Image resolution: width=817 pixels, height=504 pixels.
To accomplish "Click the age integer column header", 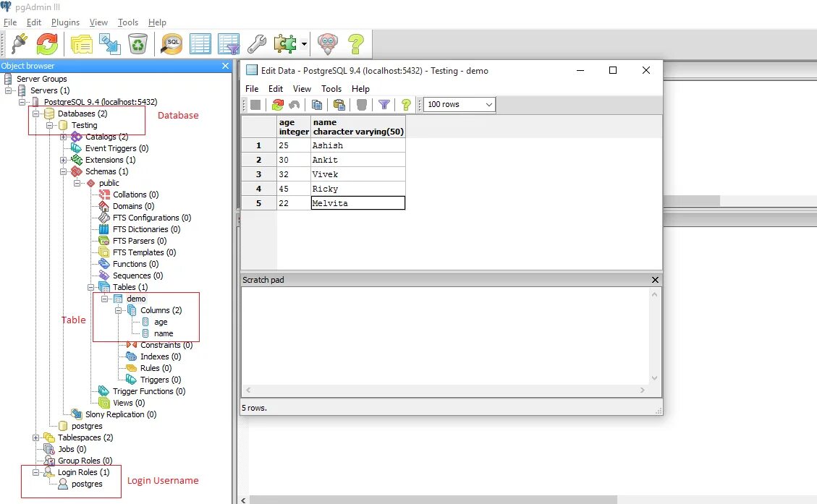I will point(294,127).
